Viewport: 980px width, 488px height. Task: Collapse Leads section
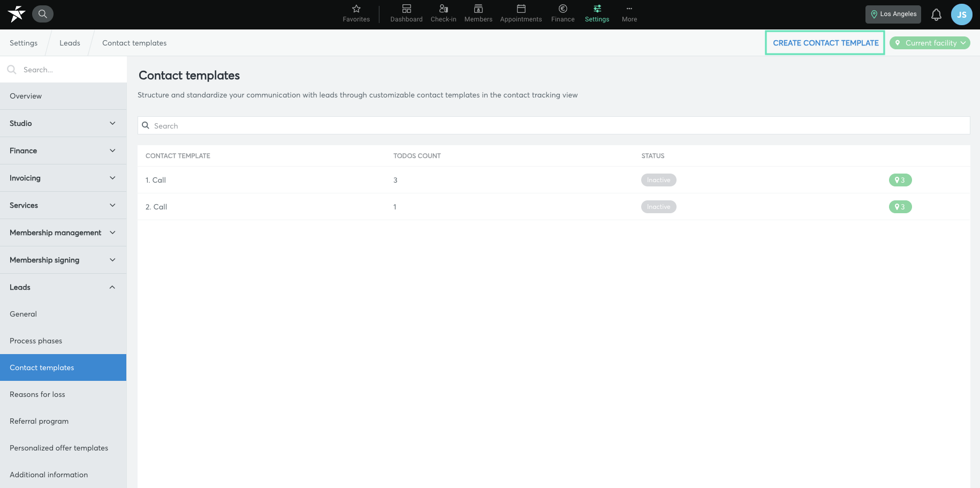(63, 287)
